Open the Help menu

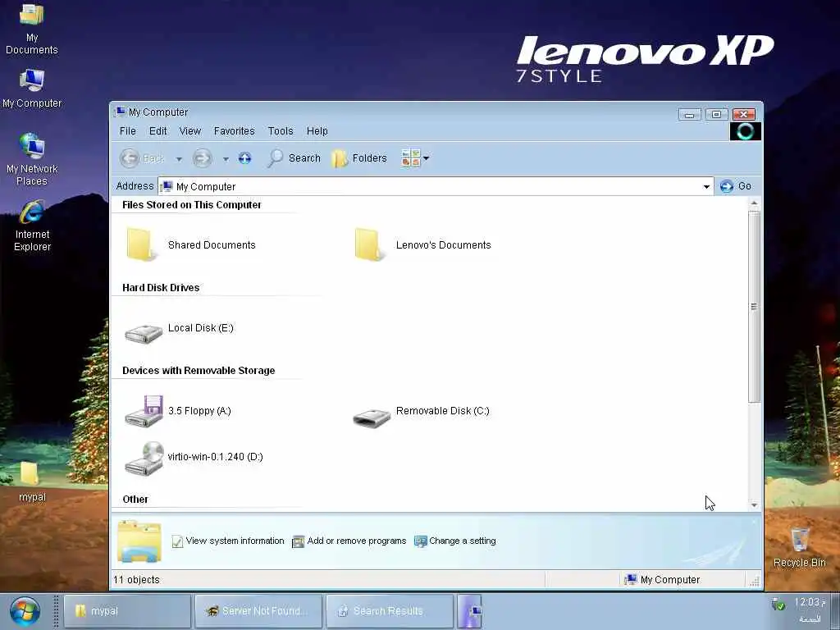click(317, 130)
